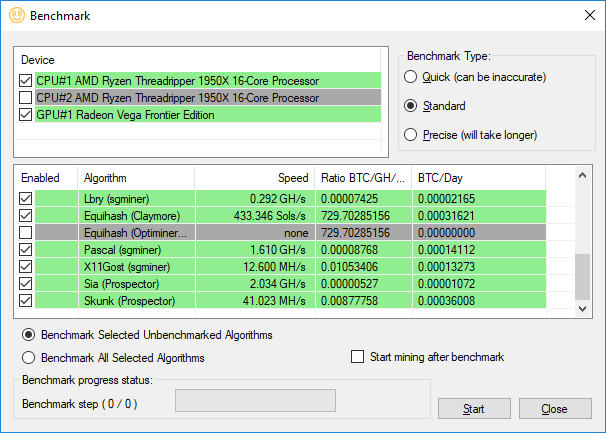Viewport: 606px width, 433px height.
Task: Disable X11Gost (sgminer) algorithm checkbox
Action: pos(26,267)
